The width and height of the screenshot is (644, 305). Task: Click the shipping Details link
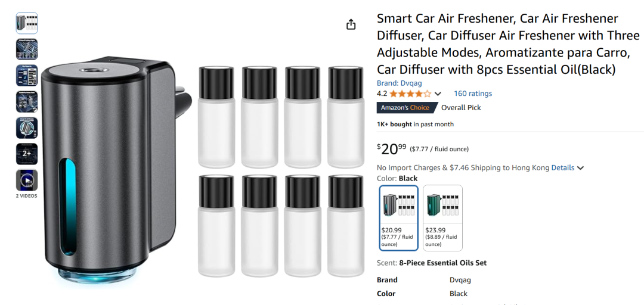click(x=562, y=168)
